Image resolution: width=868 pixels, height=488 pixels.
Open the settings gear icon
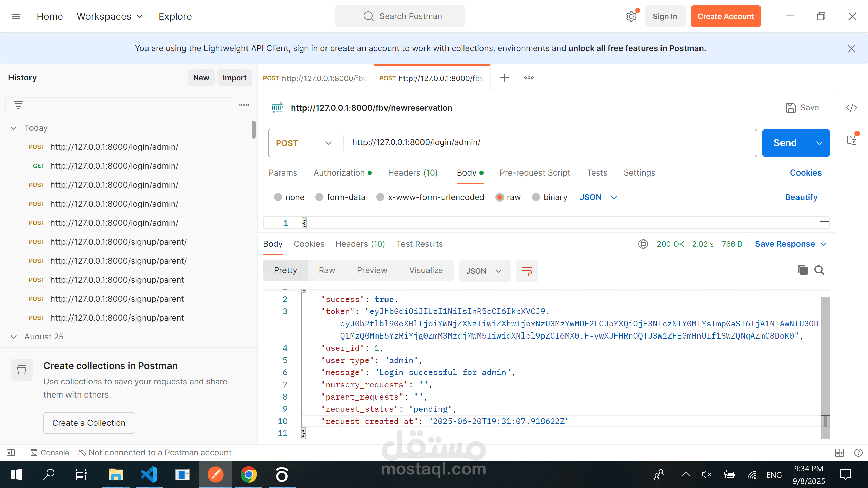point(631,16)
